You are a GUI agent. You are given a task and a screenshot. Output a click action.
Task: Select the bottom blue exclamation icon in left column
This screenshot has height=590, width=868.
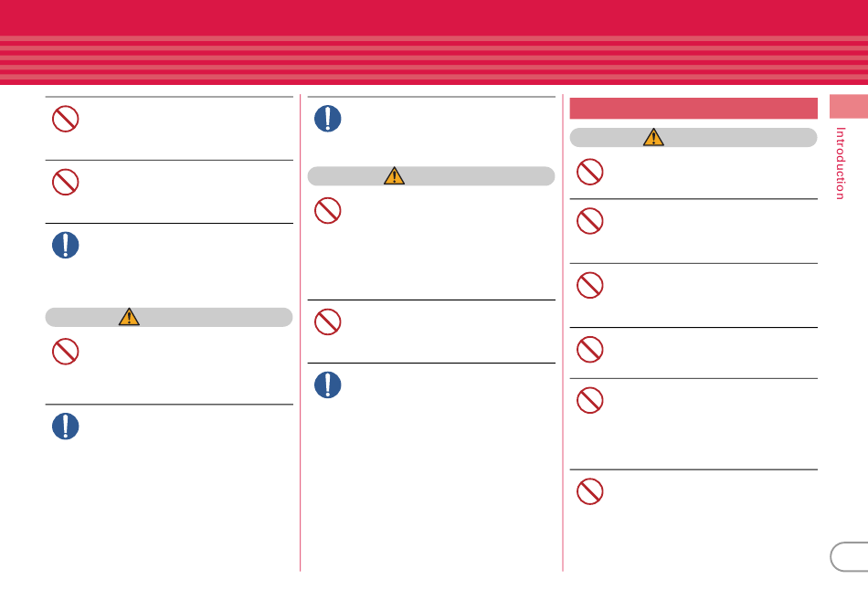point(65,427)
